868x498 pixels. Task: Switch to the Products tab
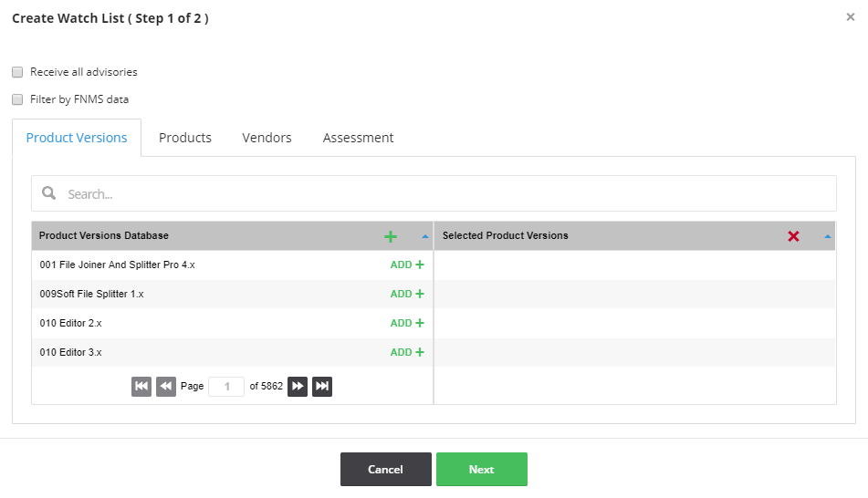pos(185,138)
